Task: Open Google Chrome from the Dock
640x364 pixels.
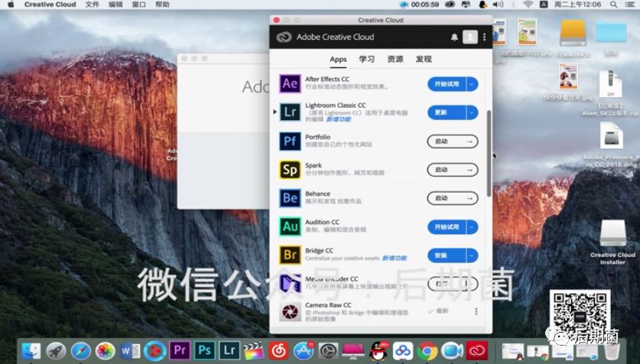Action: click(427, 351)
